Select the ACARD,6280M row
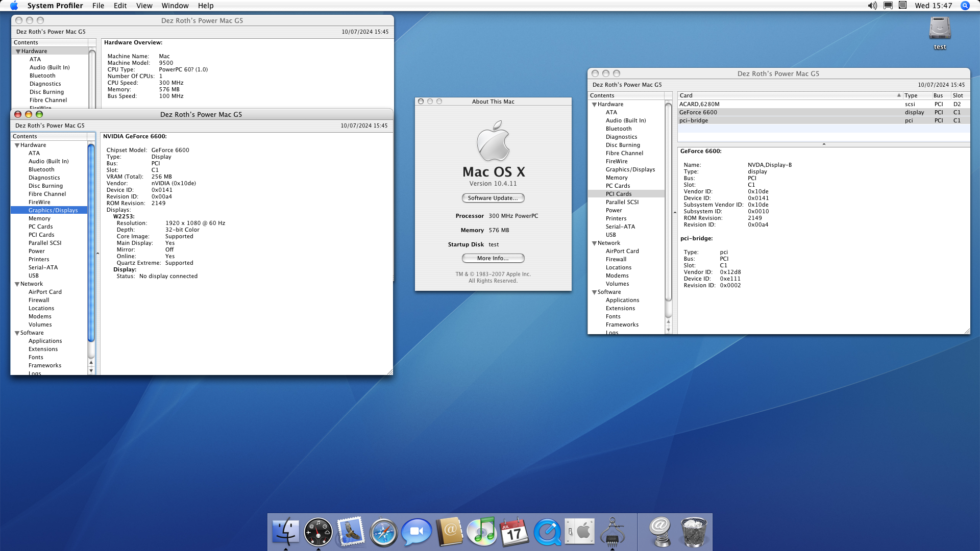Image resolution: width=980 pixels, height=551 pixels. click(x=699, y=104)
